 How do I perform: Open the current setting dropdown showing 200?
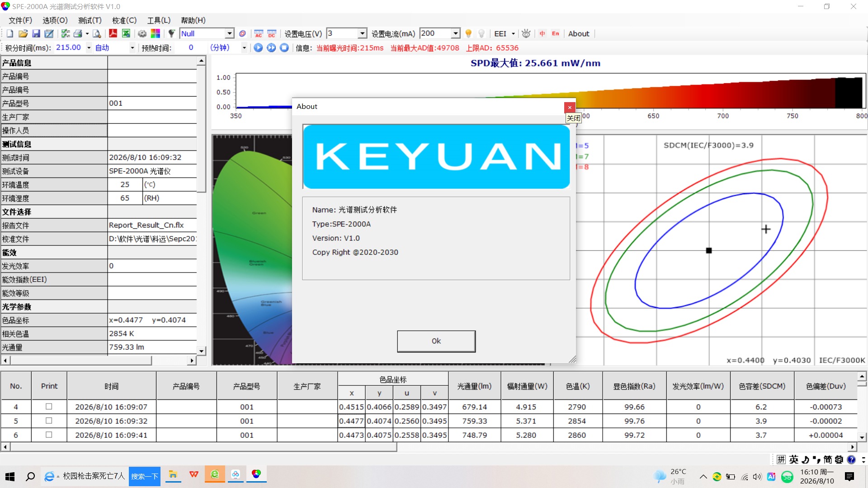click(456, 34)
